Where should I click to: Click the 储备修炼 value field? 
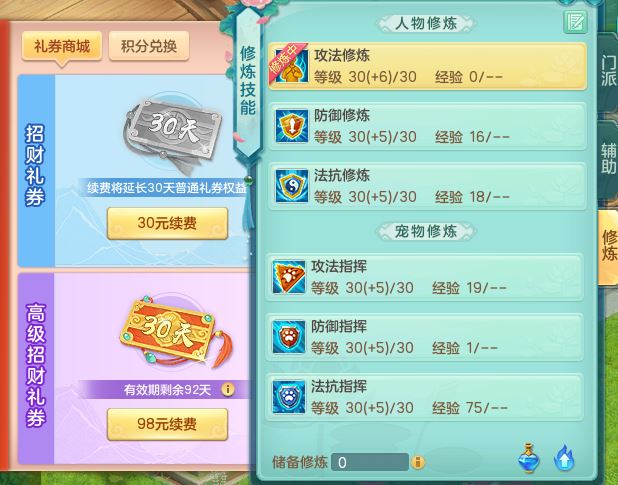click(x=370, y=462)
